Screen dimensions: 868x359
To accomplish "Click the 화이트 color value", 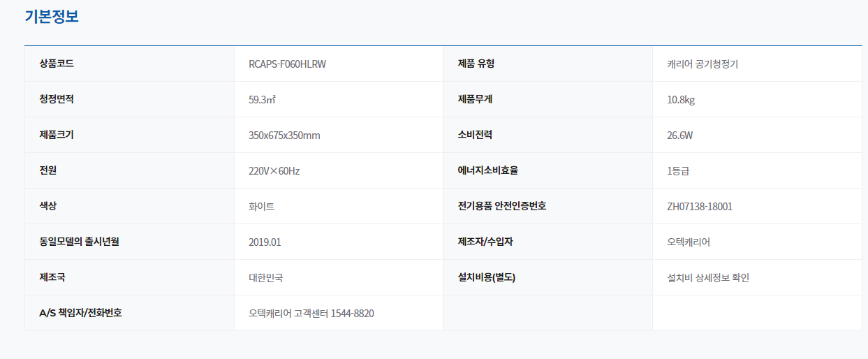I will click(261, 207).
